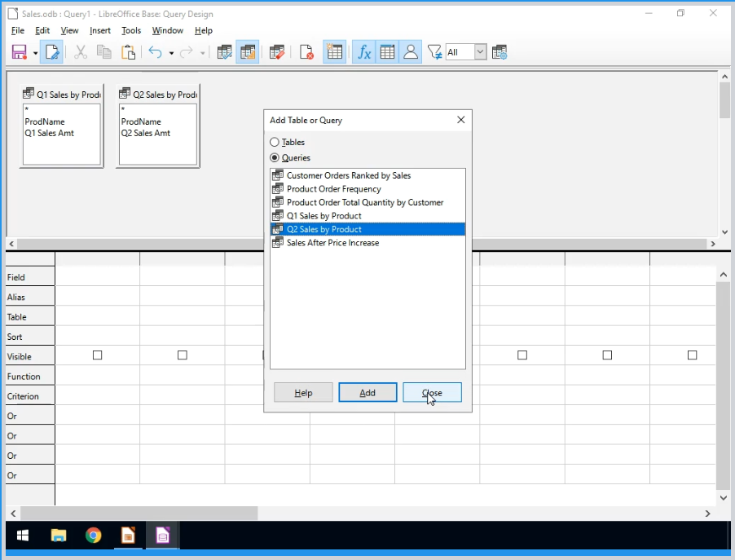This screenshot has height=560, width=735.
Task: Check the Visible box third from the right
Action: pyautogui.click(x=522, y=355)
